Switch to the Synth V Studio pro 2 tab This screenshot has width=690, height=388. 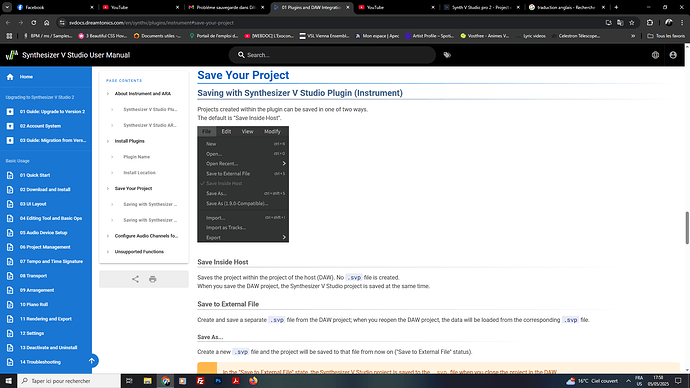pyautogui.click(x=481, y=7)
